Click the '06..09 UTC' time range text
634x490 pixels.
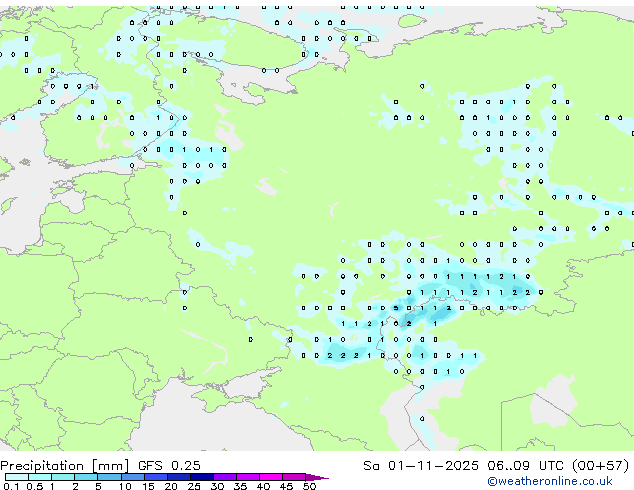coord(525,466)
